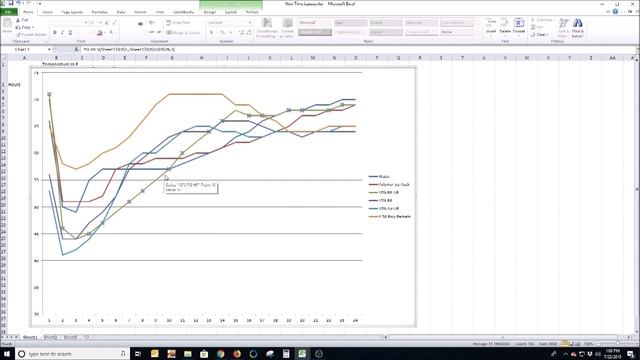Click the percent style icon
640x360 pixels.
point(223,33)
